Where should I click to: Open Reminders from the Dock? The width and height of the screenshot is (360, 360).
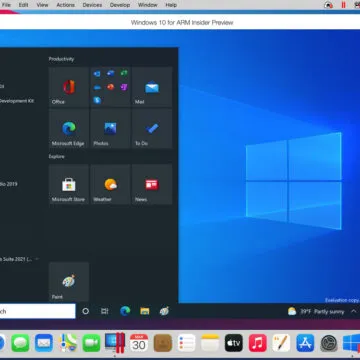(x=186, y=343)
